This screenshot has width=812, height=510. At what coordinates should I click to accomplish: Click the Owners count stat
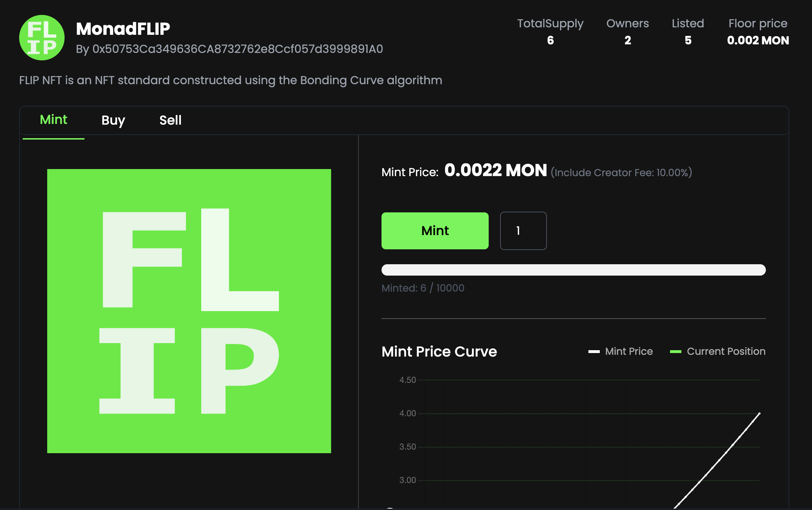pyautogui.click(x=627, y=40)
